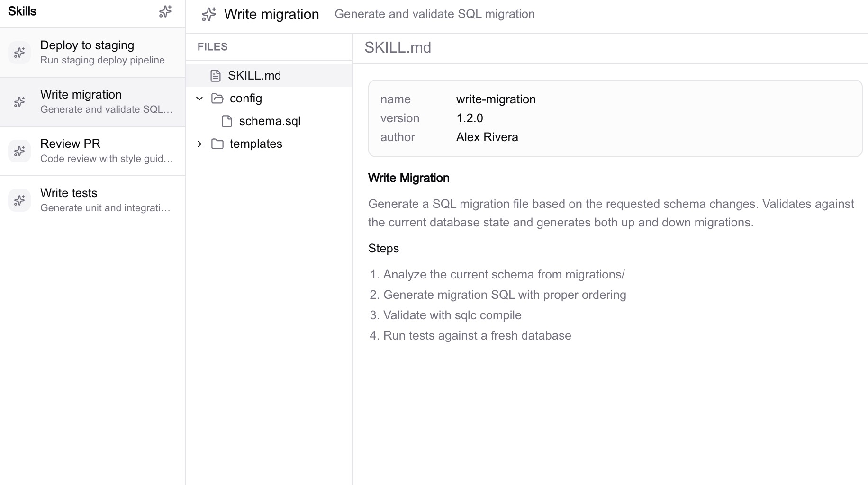Click the Deploy to staging skill icon
The width and height of the screenshot is (868, 485).
[19, 53]
